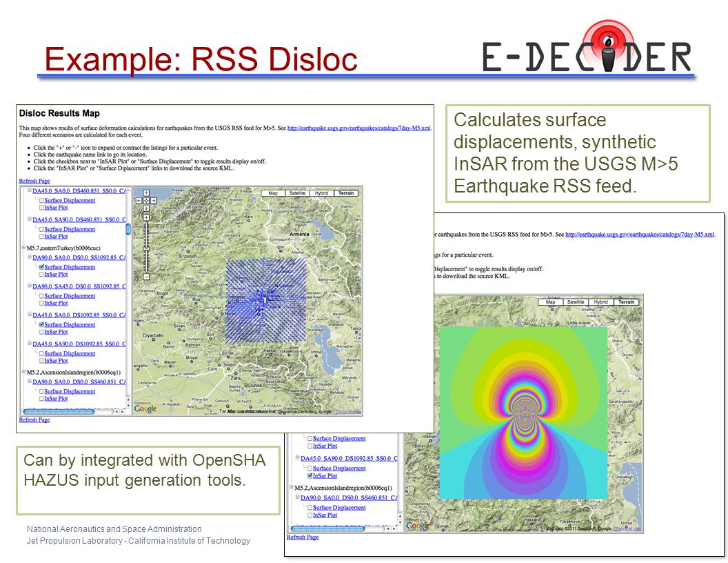Switch front map to Satellite view
728x563 pixels.
tap(297, 193)
